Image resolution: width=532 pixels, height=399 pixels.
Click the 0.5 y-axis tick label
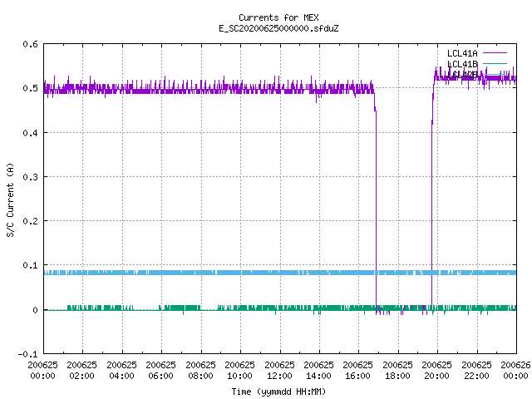(30, 88)
